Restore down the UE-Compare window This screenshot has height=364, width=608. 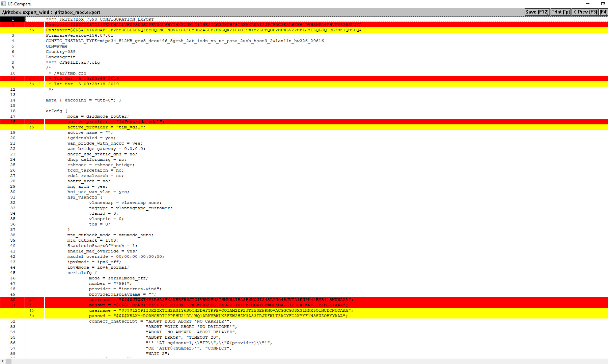pyautogui.click(x=603, y=4)
